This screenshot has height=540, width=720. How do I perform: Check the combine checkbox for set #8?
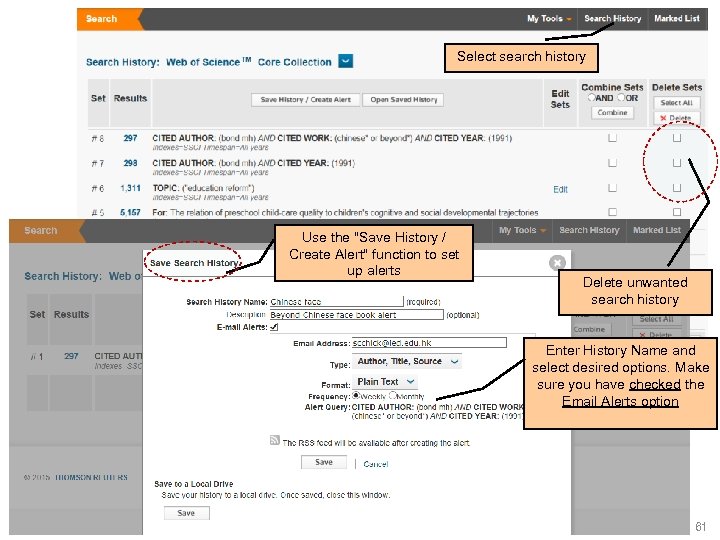612,138
